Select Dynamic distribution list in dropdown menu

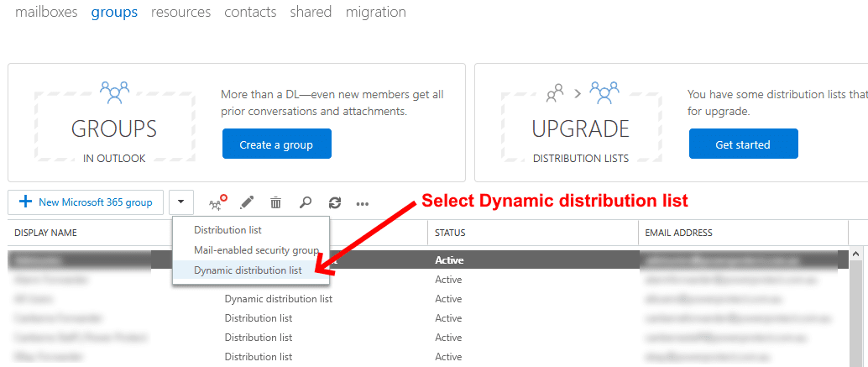pos(248,270)
